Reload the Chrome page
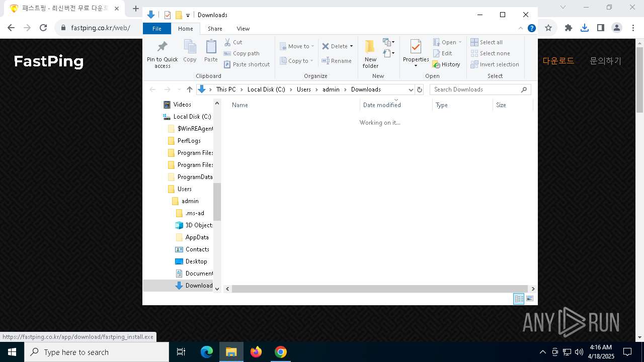This screenshot has height=362, width=644. click(43, 28)
